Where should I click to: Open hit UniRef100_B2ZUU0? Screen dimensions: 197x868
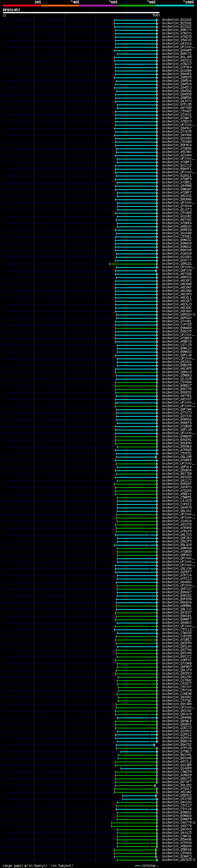pyautogui.click(x=176, y=20)
